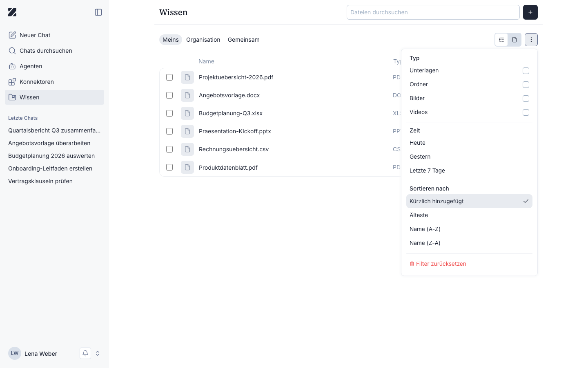Switch to Meins tab
Image resolution: width=588 pixels, height=368 pixels.
coord(171,40)
